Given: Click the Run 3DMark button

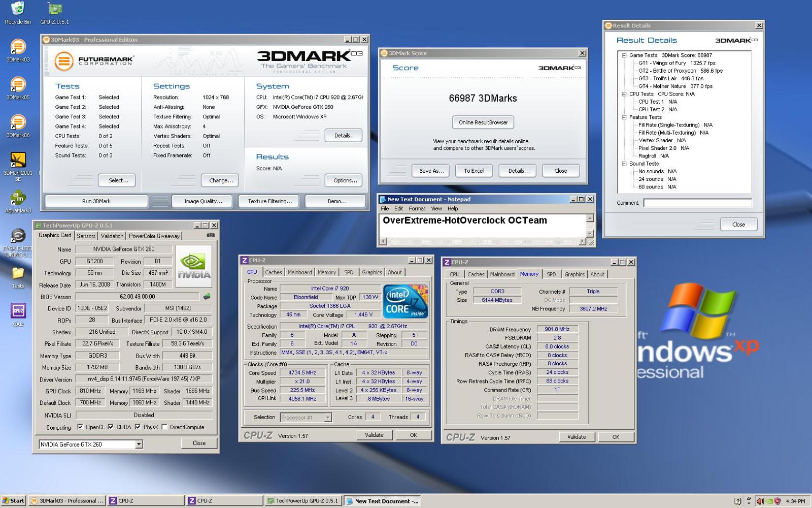Looking at the screenshot, I should pyautogui.click(x=96, y=201).
